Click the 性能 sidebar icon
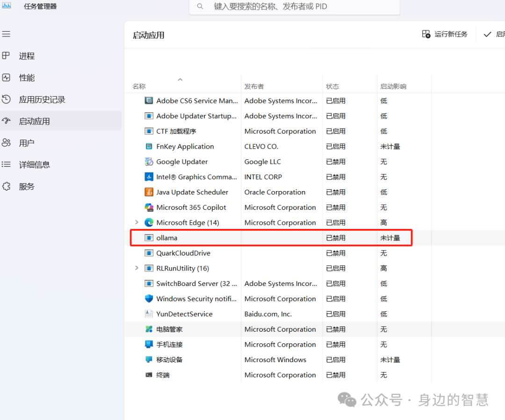Image resolution: width=505 pixels, height=420 pixels. tap(6, 78)
